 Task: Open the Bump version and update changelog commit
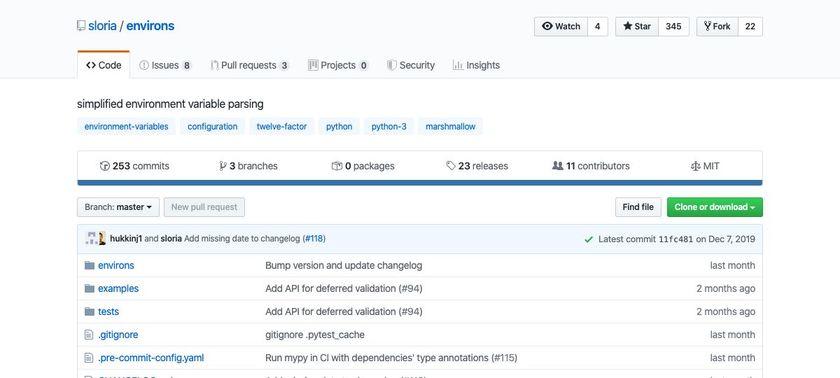coord(343,266)
